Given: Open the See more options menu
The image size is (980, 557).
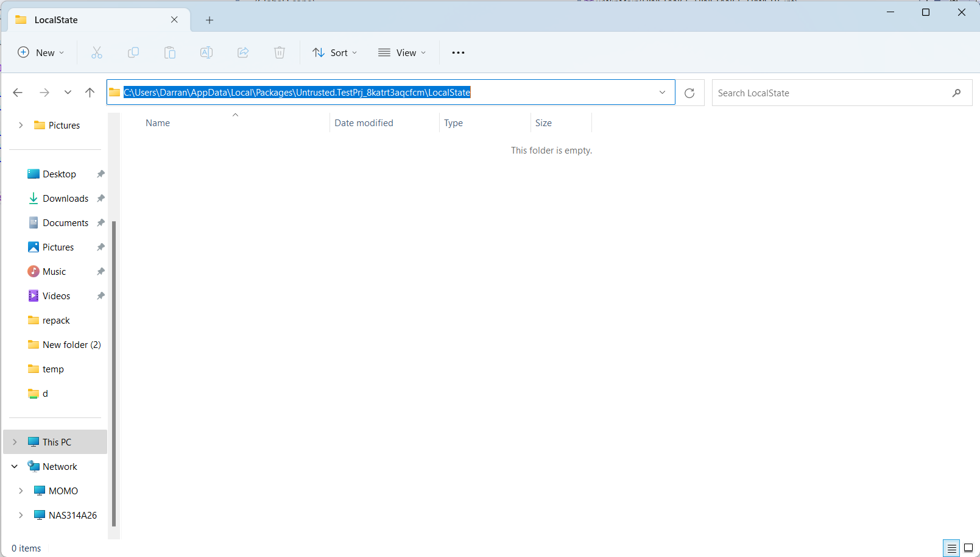Looking at the screenshot, I should (458, 52).
